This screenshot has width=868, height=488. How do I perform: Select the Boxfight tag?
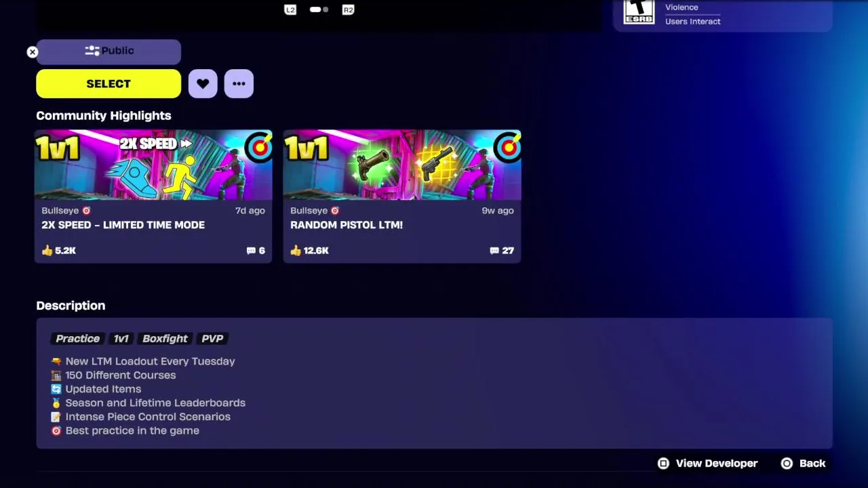[165, 339]
